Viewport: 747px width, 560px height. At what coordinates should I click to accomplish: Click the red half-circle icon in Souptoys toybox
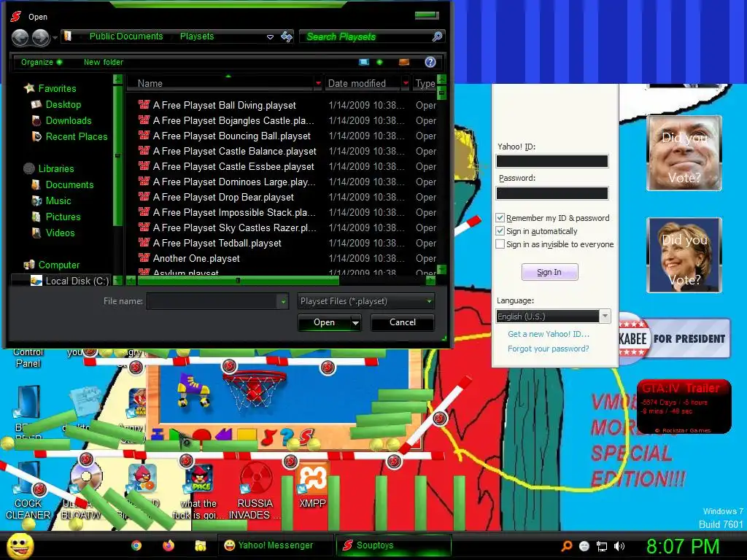201,435
